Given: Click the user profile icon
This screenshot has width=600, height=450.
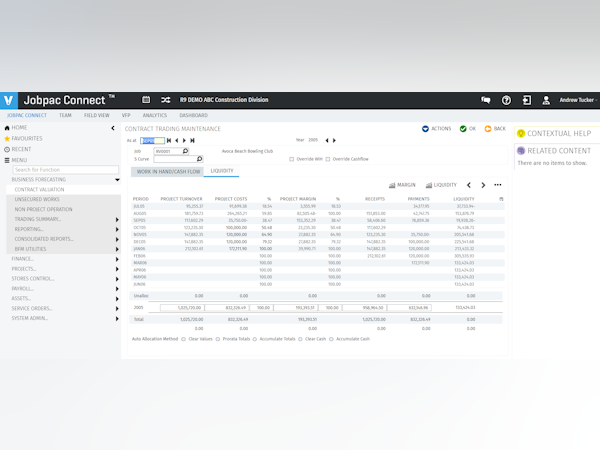Looking at the screenshot, I should (x=546, y=100).
